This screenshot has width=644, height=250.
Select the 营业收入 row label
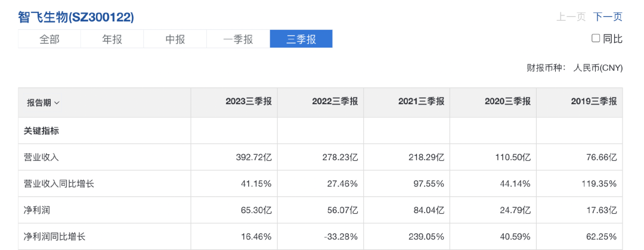(41, 158)
